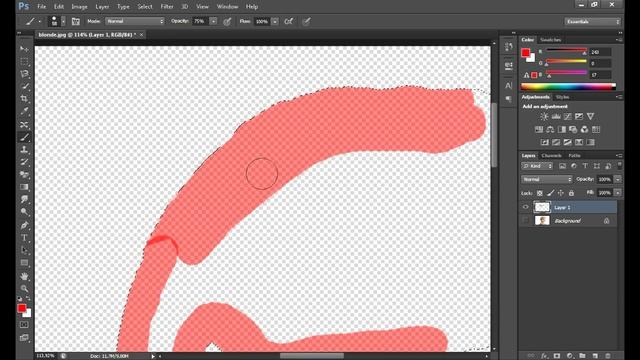This screenshot has width=640, height=360.
Task: Close the blonde.jpg document tab
Action: point(142,35)
